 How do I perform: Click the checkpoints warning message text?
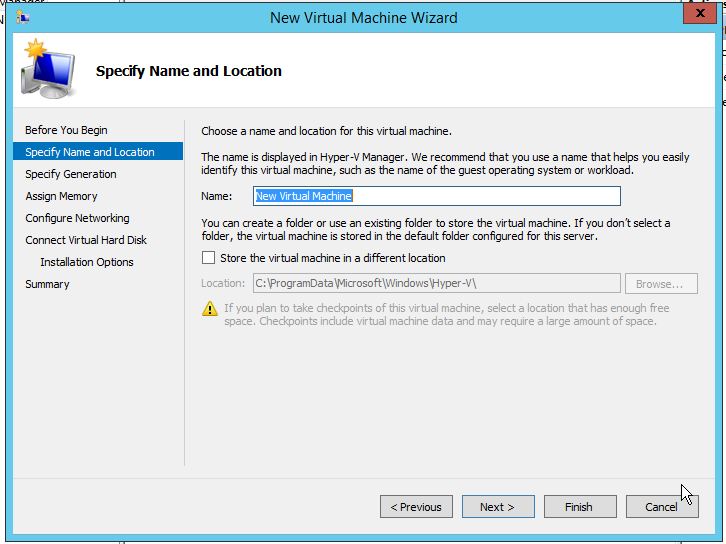(x=447, y=314)
